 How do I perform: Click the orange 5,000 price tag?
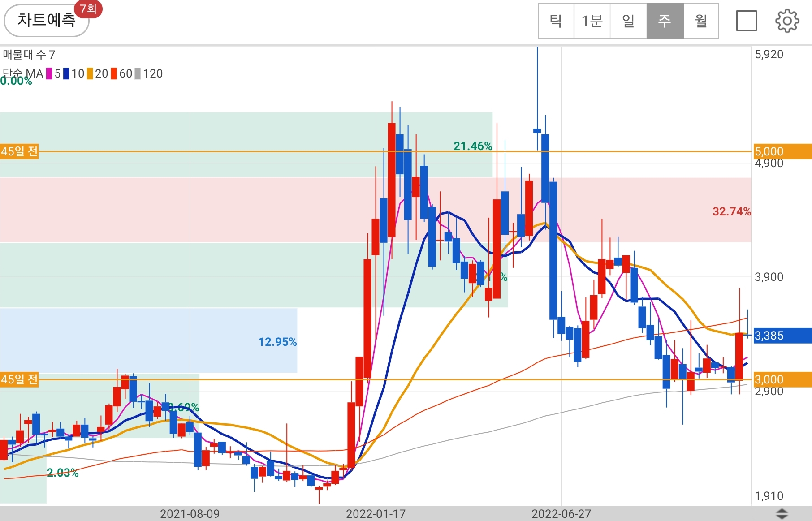pos(782,151)
